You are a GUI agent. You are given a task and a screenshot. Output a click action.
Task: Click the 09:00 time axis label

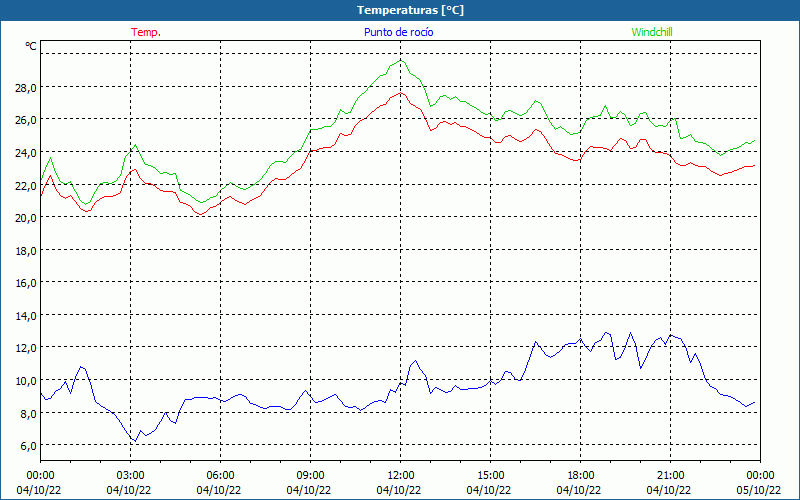tap(310, 476)
